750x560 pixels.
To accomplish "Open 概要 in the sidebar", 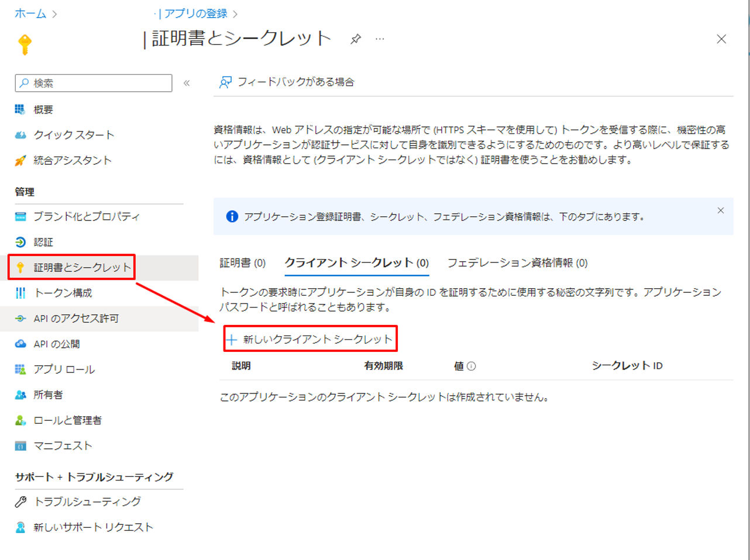I will tap(43, 110).
